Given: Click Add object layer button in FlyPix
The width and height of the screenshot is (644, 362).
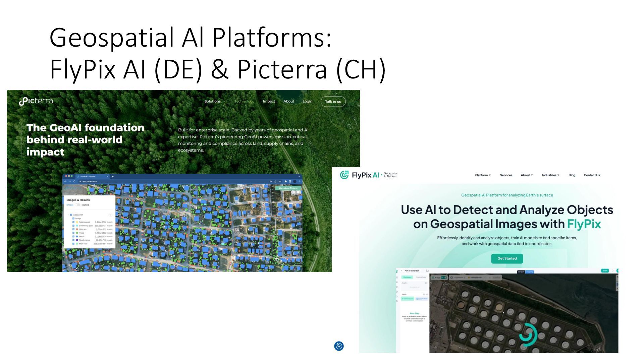Looking at the screenshot, I should pyautogui.click(x=408, y=299).
